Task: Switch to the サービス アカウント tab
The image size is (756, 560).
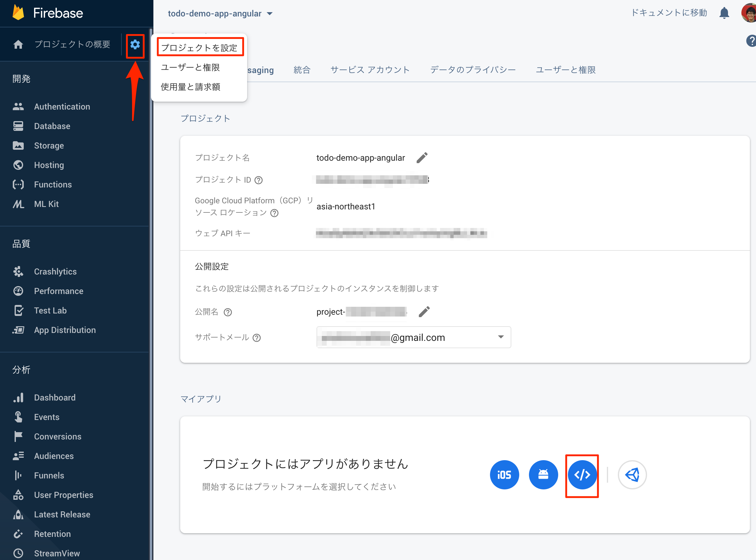Action: click(x=370, y=70)
